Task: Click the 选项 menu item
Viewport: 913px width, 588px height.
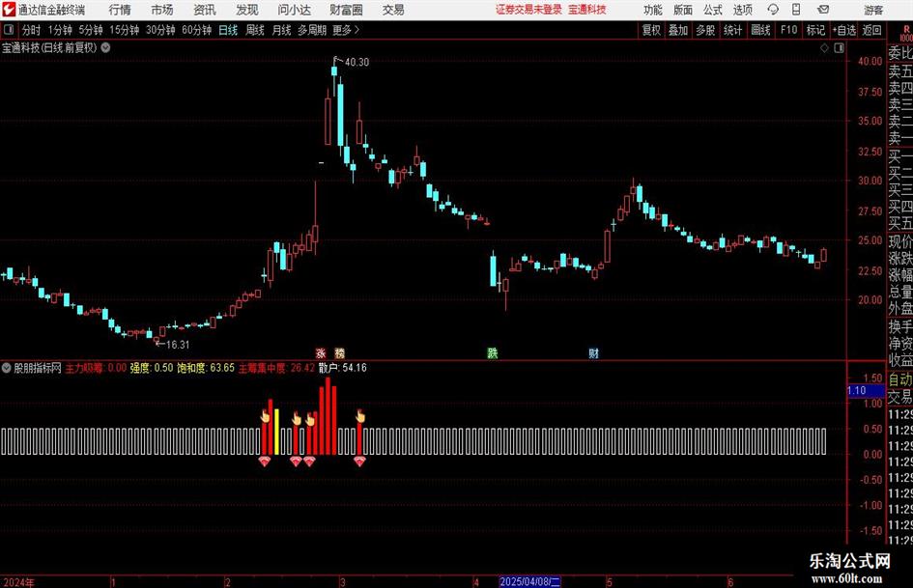Action: pyautogui.click(x=742, y=10)
